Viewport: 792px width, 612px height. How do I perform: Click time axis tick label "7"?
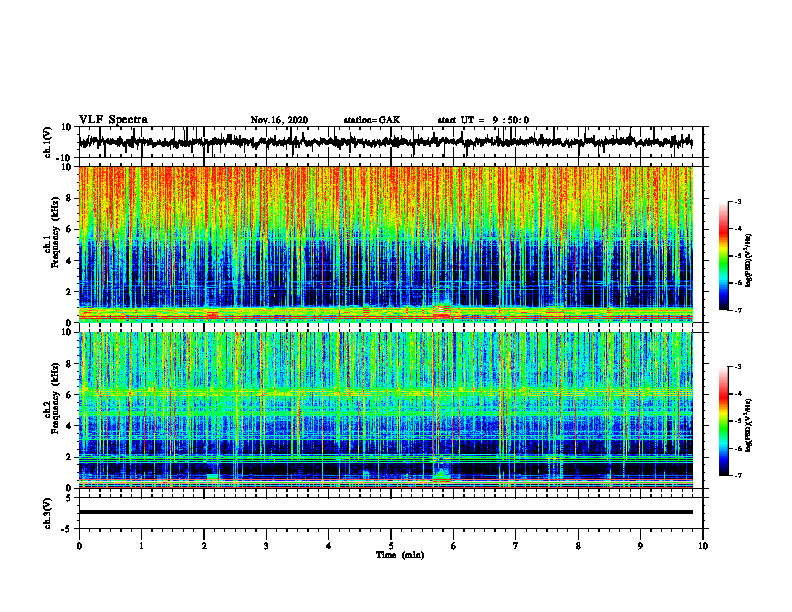[x=516, y=546]
